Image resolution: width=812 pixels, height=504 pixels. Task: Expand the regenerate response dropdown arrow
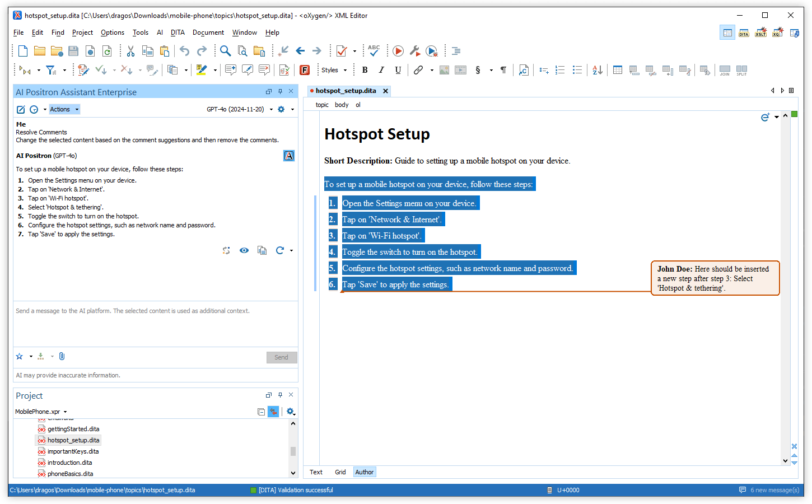point(292,250)
